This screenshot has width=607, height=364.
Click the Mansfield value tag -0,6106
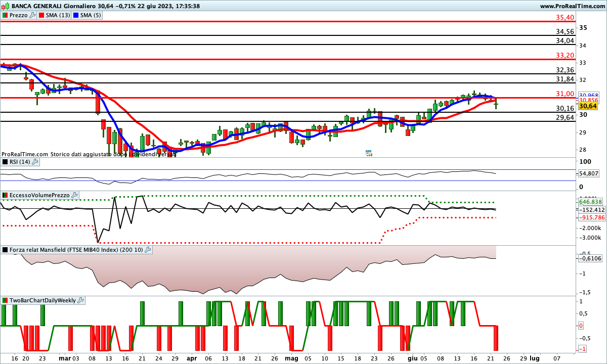[589, 258]
